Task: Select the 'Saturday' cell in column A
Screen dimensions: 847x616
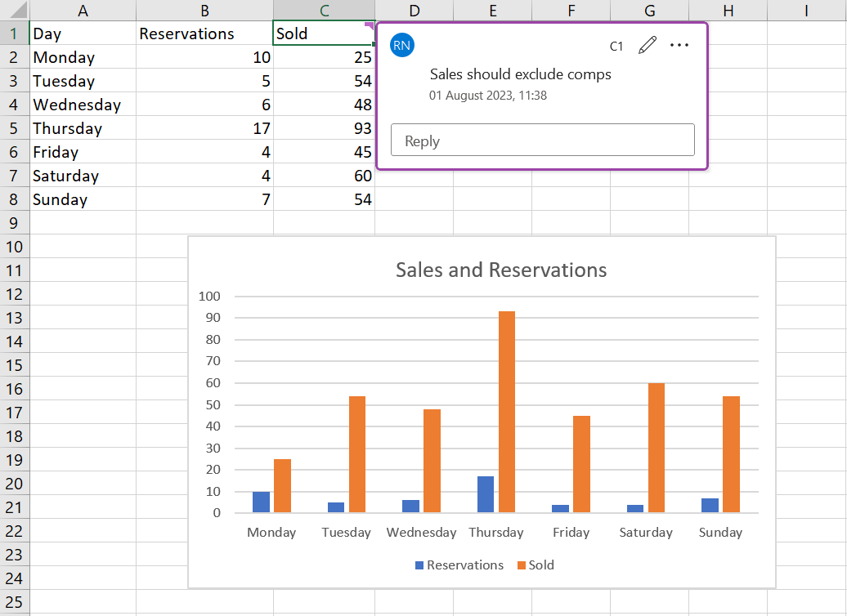Action: [83, 176]
